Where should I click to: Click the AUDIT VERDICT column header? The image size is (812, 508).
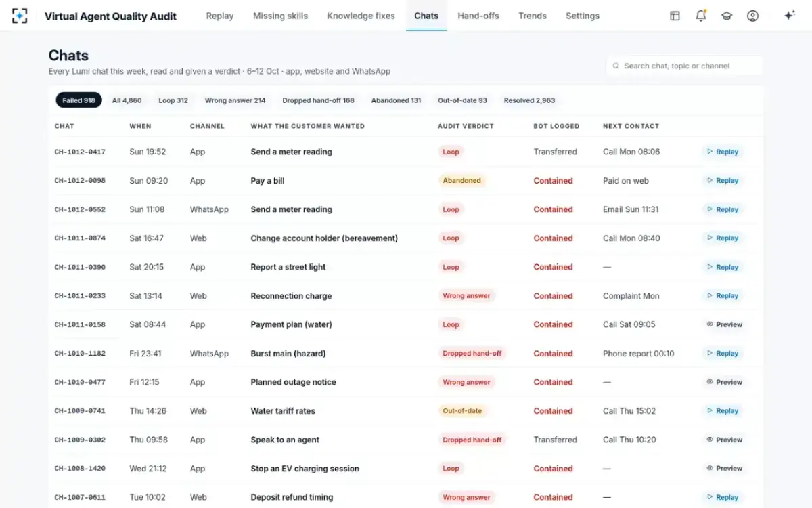click(466, 126)
